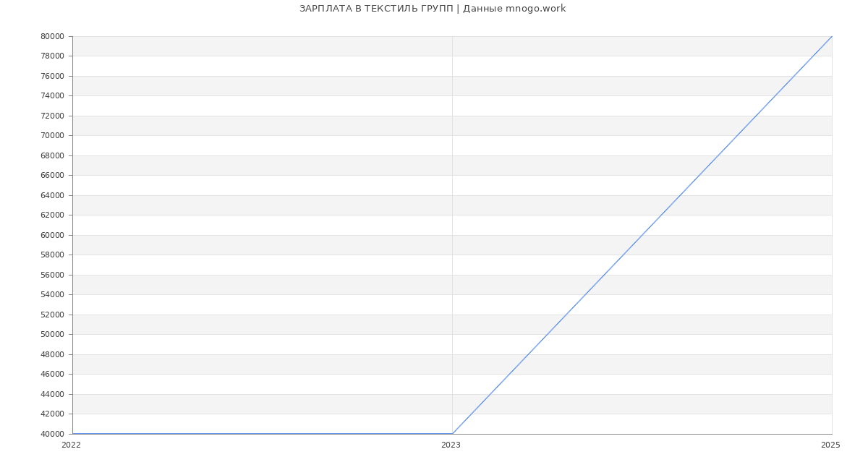Click the 56000 y-axis label
868x470 pixels.
click(52, 275)
